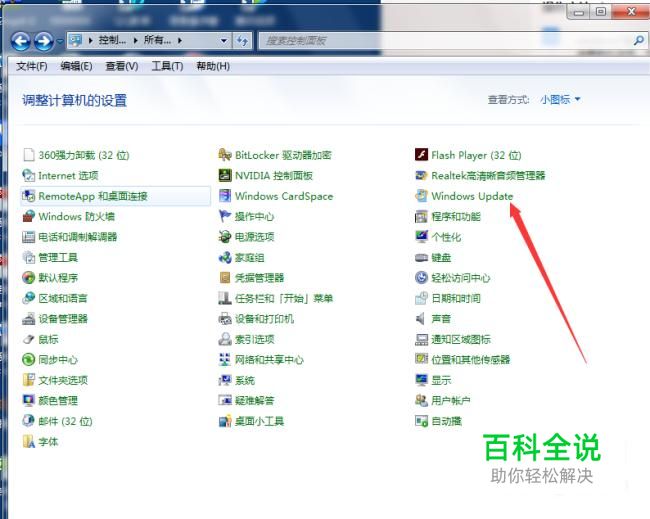This screenshot has width=650, height=519.
Task: Open Windows CardSpace icon
Action: [225, 196]
